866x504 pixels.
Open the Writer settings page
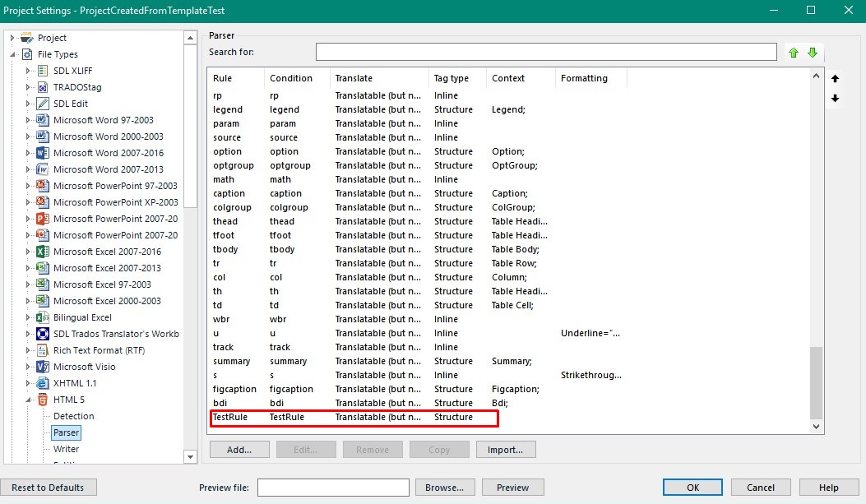[66, 449]
